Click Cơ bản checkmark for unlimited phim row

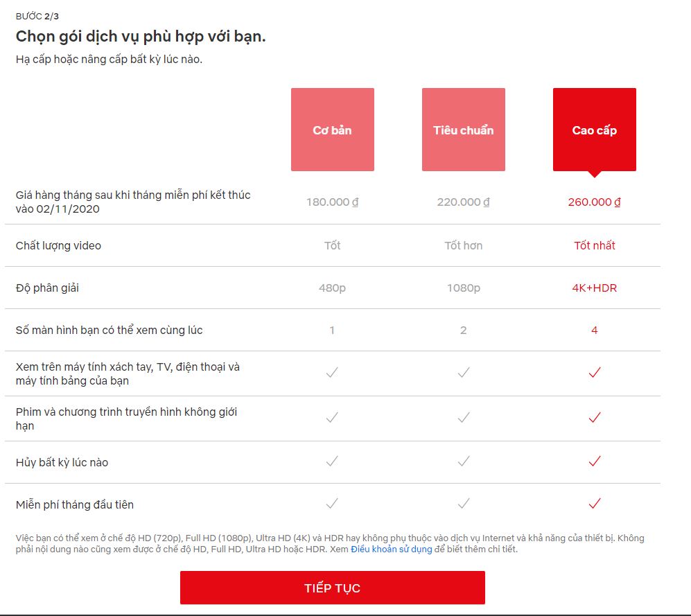click(332, 418)
